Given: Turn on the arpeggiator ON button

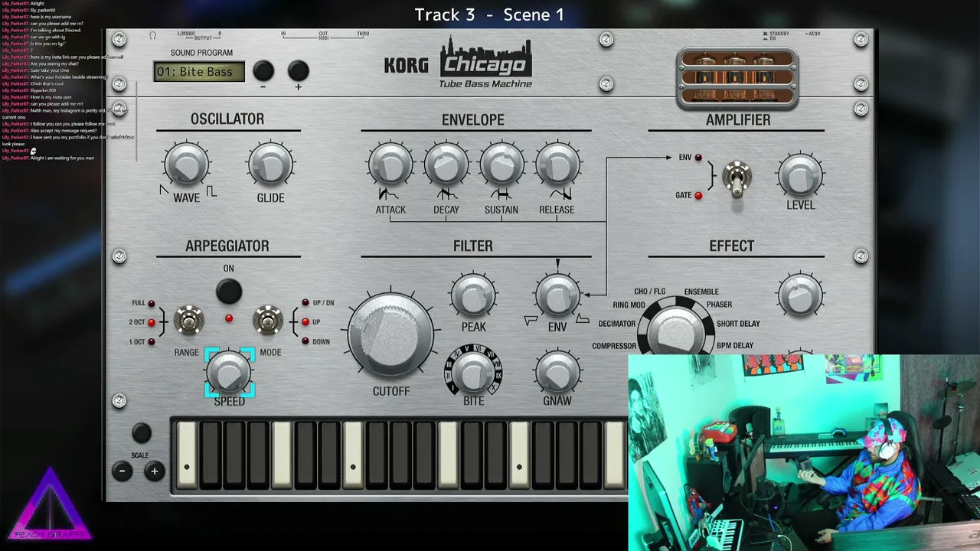Looking at the screenshot, I should point(228,291).
